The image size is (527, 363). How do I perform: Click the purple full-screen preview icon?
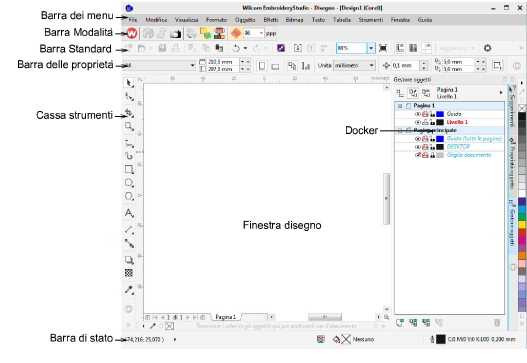(281, 48)
